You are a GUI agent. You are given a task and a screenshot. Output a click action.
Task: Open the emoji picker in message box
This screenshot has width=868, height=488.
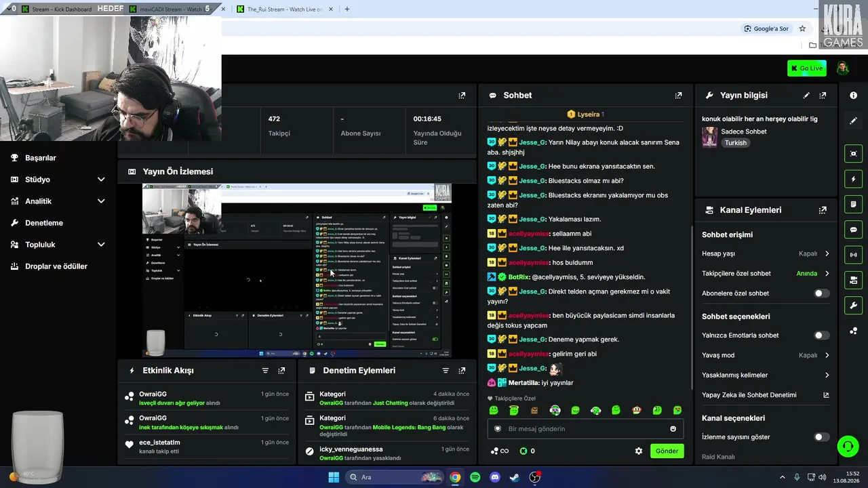pos(673,428)
